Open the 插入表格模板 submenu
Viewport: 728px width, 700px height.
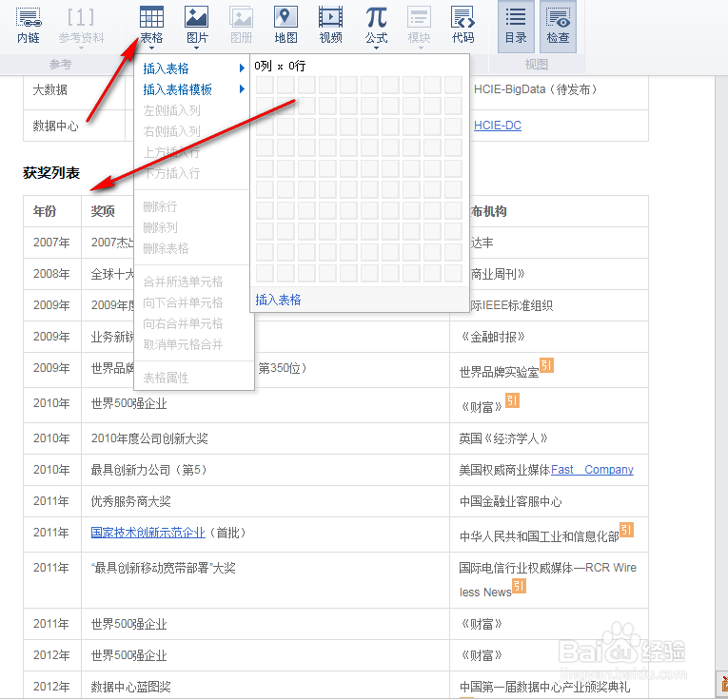(x=193, y=89)
